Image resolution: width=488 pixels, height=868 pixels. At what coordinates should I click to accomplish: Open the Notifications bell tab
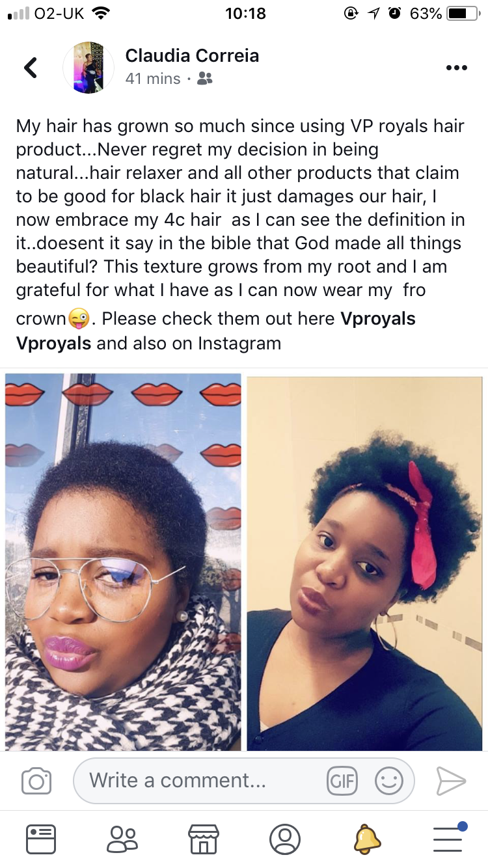pyautogui.click(x=367, y=839)
